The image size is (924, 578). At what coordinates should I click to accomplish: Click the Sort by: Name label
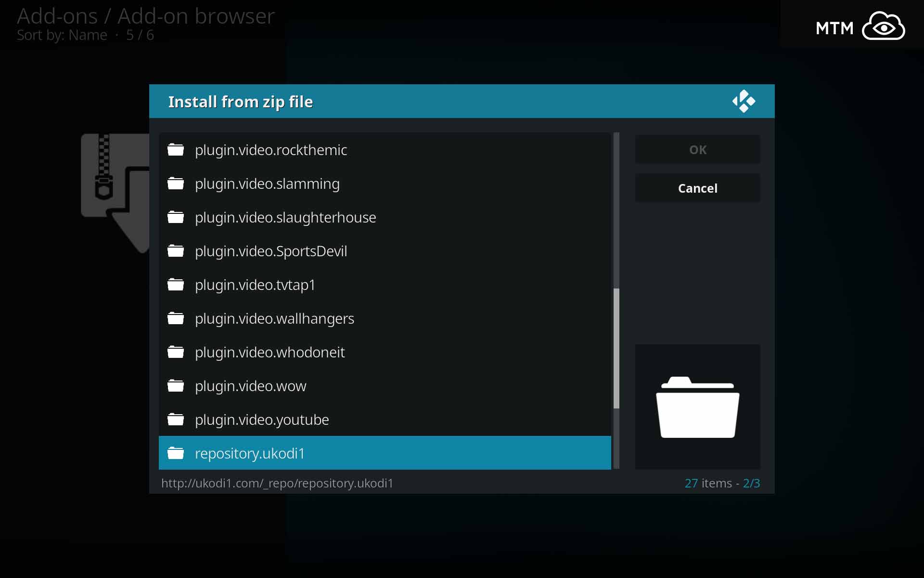coord(62,35)
